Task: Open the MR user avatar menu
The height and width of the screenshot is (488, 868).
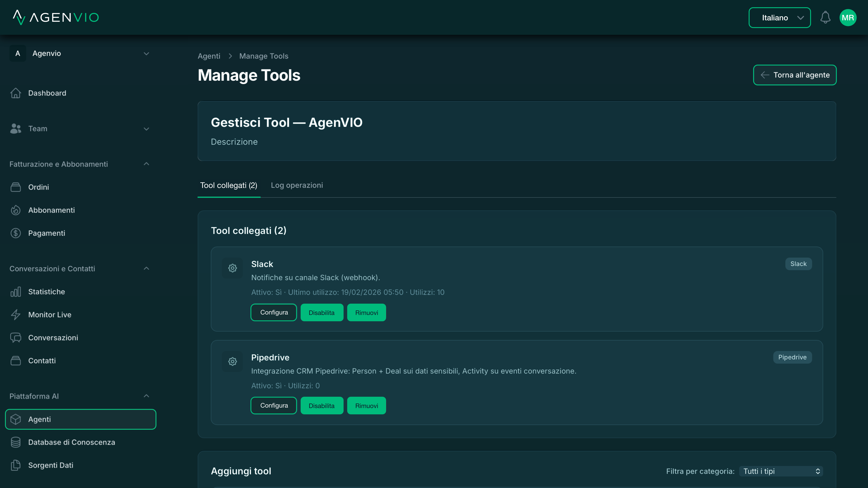Action: (x=848, y=18)
